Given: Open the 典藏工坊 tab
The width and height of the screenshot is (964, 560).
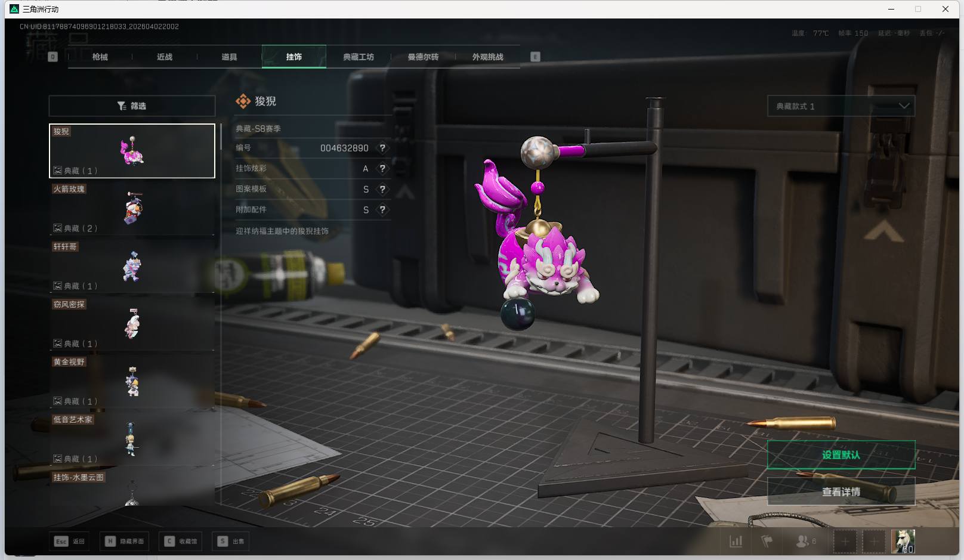Looking at the screenshot, I should [x=359, y=57].
